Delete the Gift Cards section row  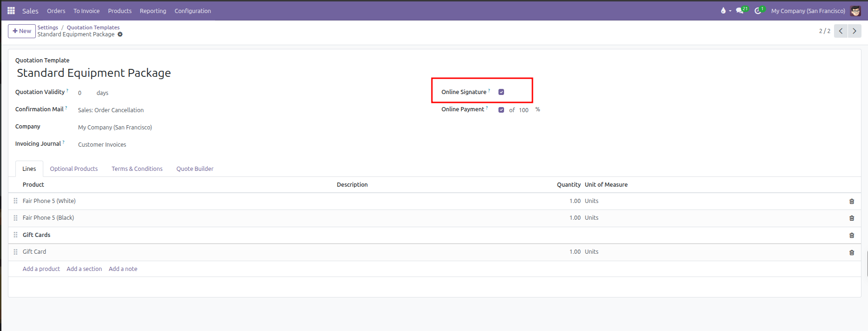click(x=852, y=236)
